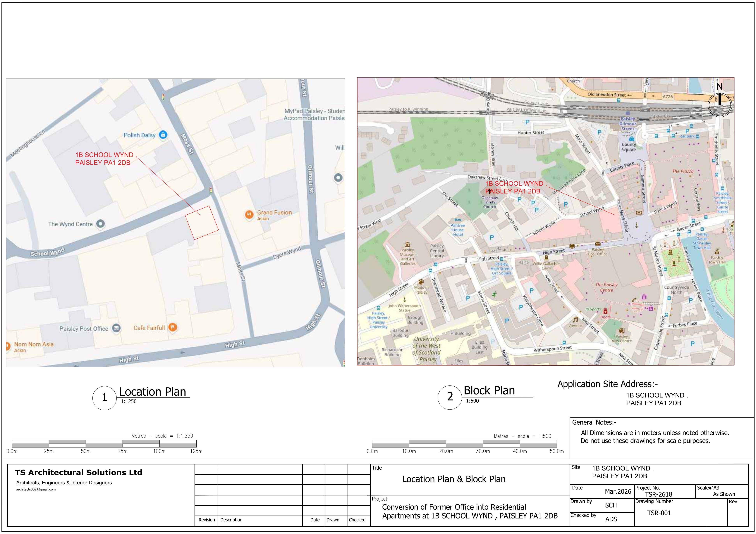Click the date value 'Mar.2026'

click(618, 492)
